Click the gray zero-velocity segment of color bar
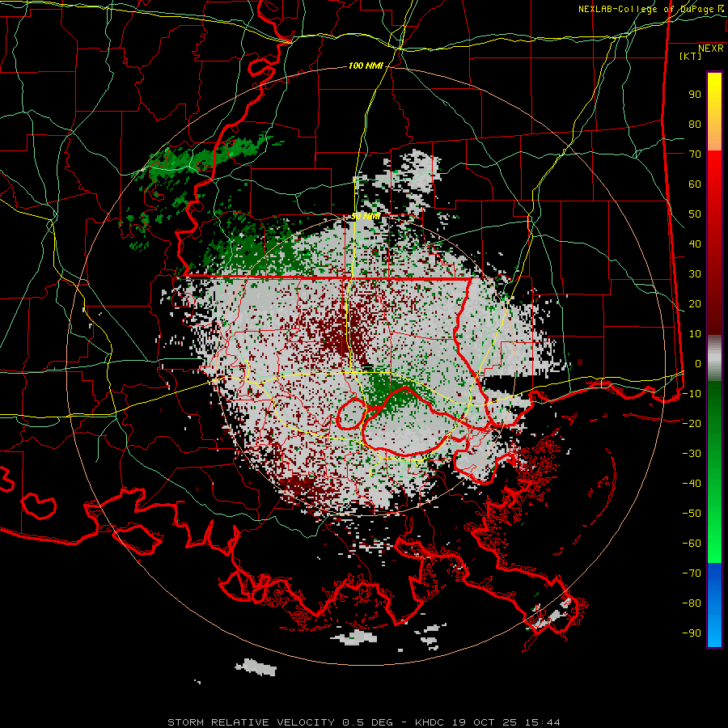The width and height of the screenshot is (728, 728). [714, 358]
